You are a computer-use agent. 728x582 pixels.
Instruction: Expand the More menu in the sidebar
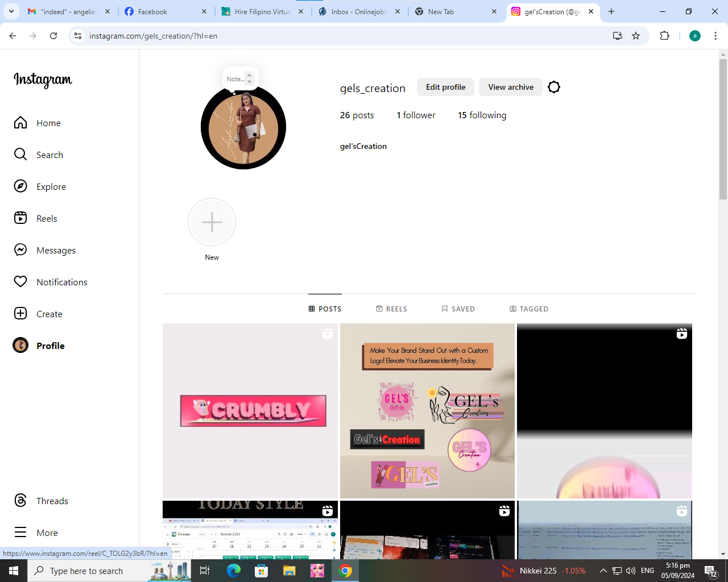(x=47, y=533)
